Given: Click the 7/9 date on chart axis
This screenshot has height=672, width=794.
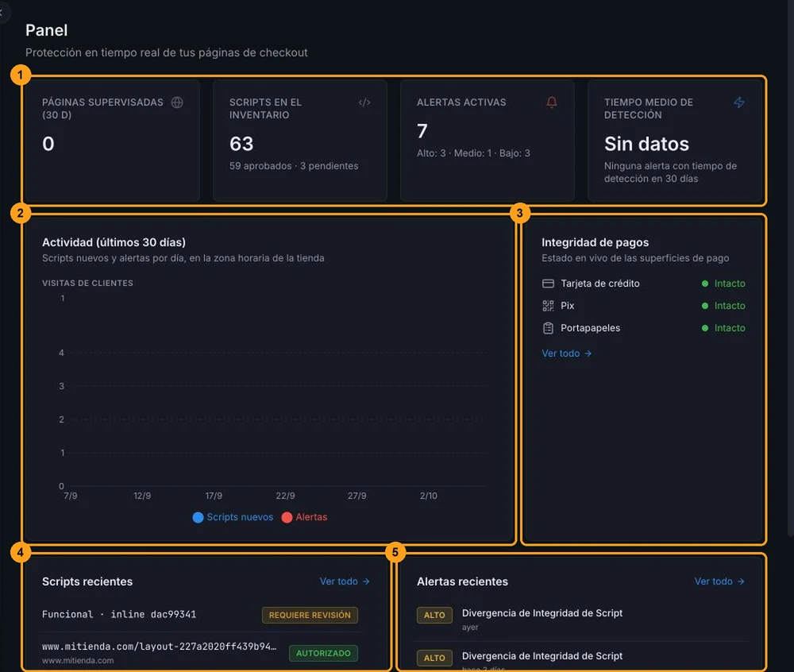Looking at the screenshot, I should point(71,496).
